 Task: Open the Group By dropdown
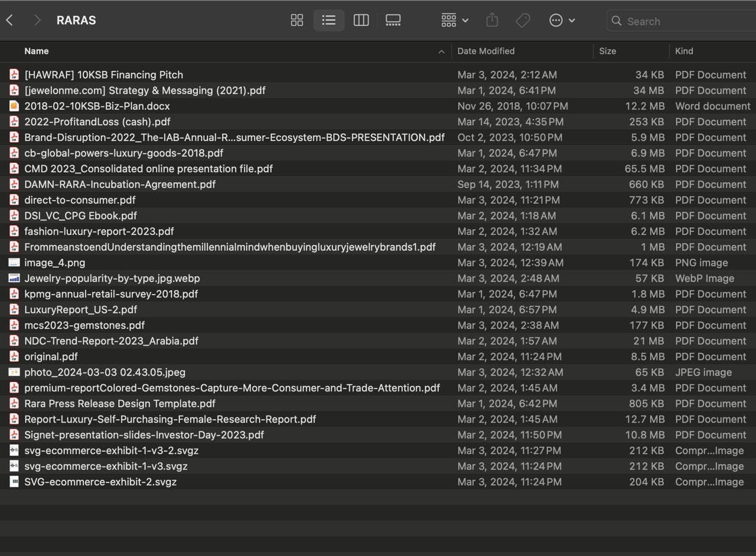tap(454, 21)
